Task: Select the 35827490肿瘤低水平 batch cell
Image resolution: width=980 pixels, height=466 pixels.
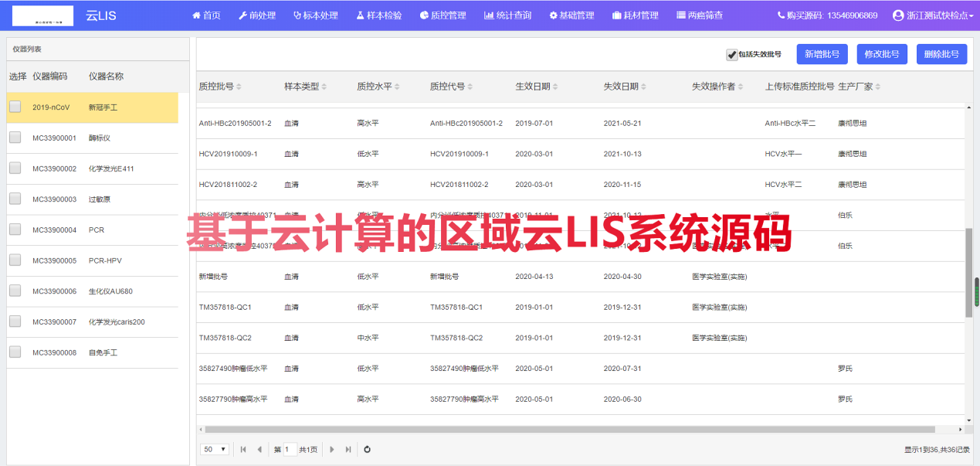Action: click(x=233, y=369)
